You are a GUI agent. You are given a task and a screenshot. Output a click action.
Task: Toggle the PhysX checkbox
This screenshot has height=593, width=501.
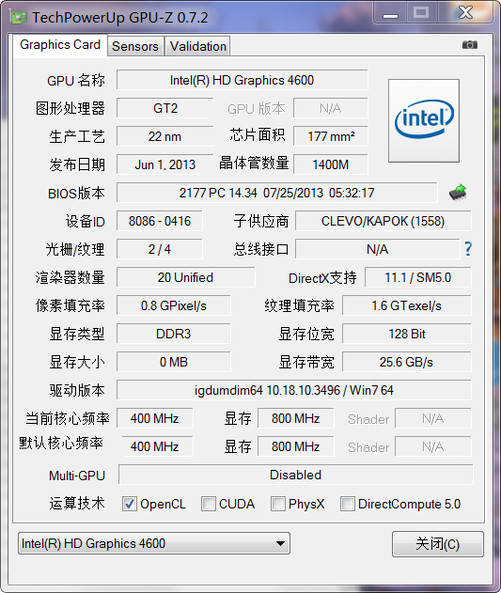coord(278,504)
